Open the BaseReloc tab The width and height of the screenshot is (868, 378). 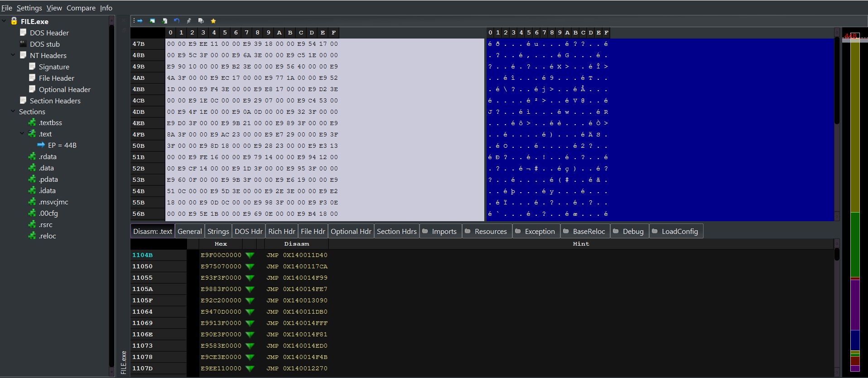coord(585,231)
